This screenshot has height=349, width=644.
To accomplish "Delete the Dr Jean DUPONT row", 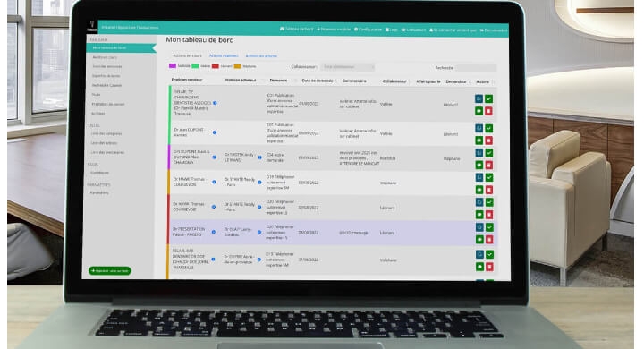I will 488,140.
